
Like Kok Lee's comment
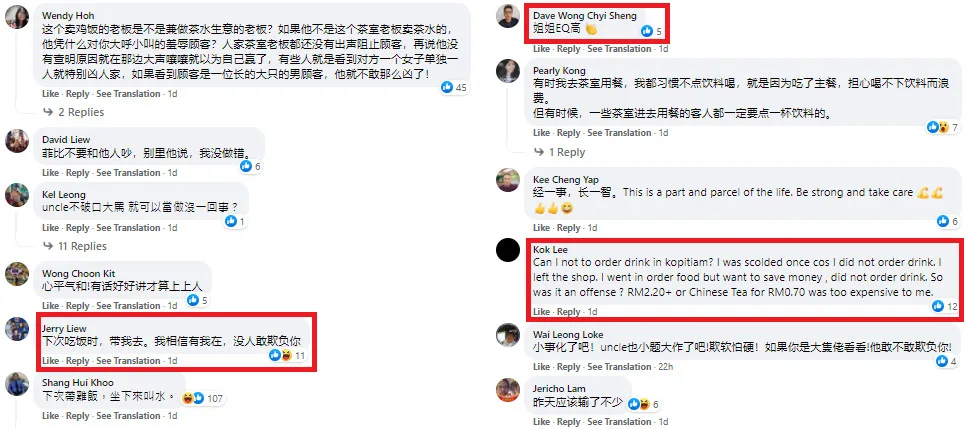tap(542, 311)
